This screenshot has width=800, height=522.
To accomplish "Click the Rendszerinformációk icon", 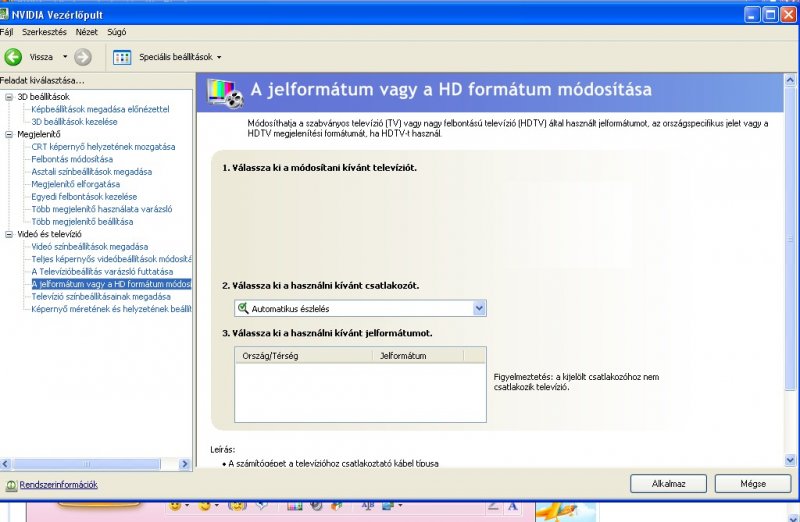I will point(11,485).
